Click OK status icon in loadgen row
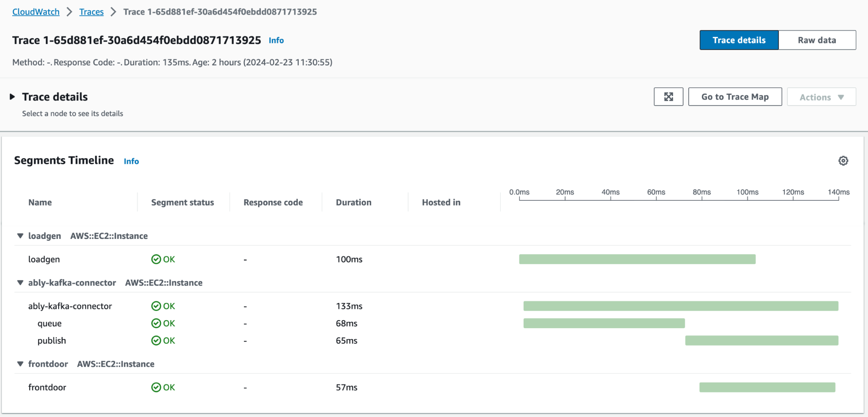Viewport: 868px width, 417px height. coord(156,259)
